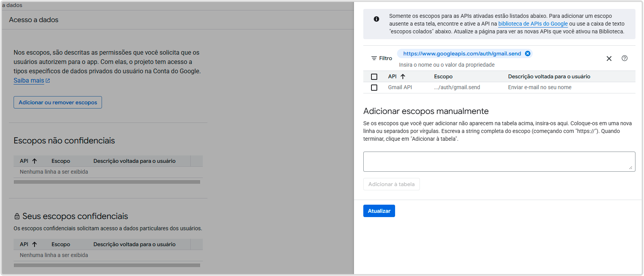Image resolution: width=644 pixels, height=276 pixels.
Task: Click the Filtro filter icon
Action: pos(374,58)
